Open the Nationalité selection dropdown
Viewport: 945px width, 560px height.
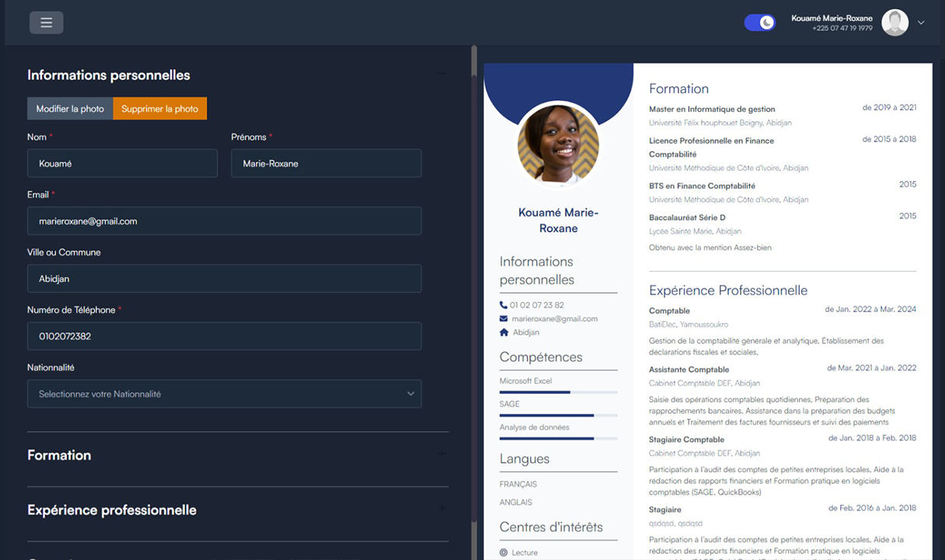point(224,394)
